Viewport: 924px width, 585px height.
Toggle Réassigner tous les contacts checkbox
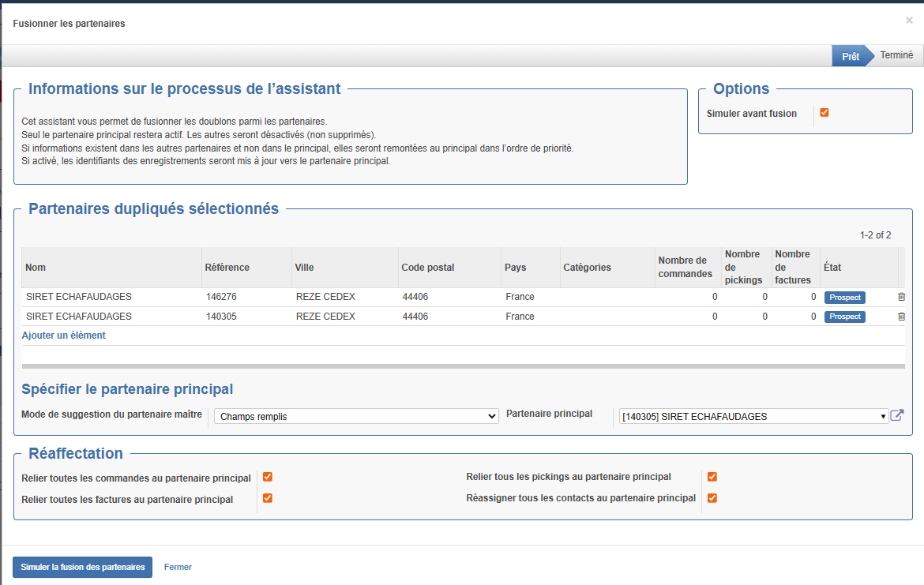click(x=712, y=498)
